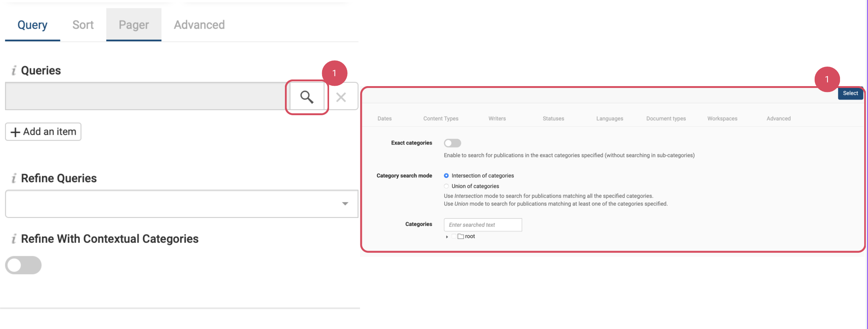Select Intersection of categories radio button
868x329 pixels.
click(446, 176)
